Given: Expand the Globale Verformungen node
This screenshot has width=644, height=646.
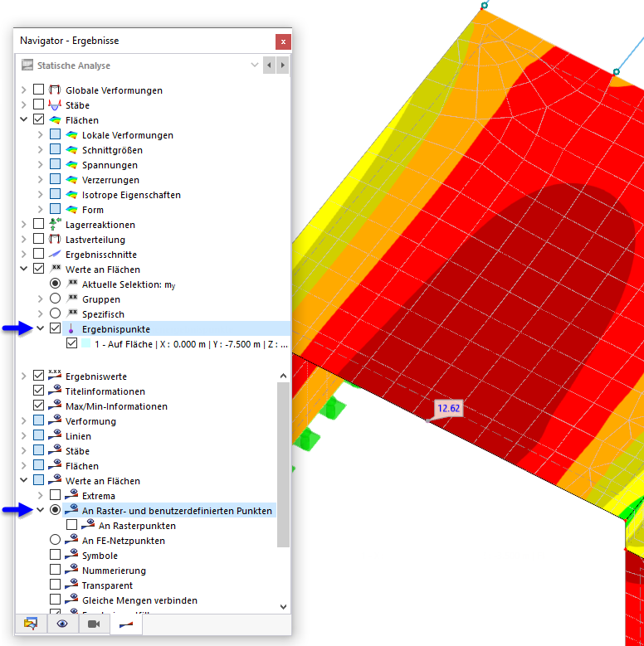Looking at the screenshot, I should pos(24,90).
